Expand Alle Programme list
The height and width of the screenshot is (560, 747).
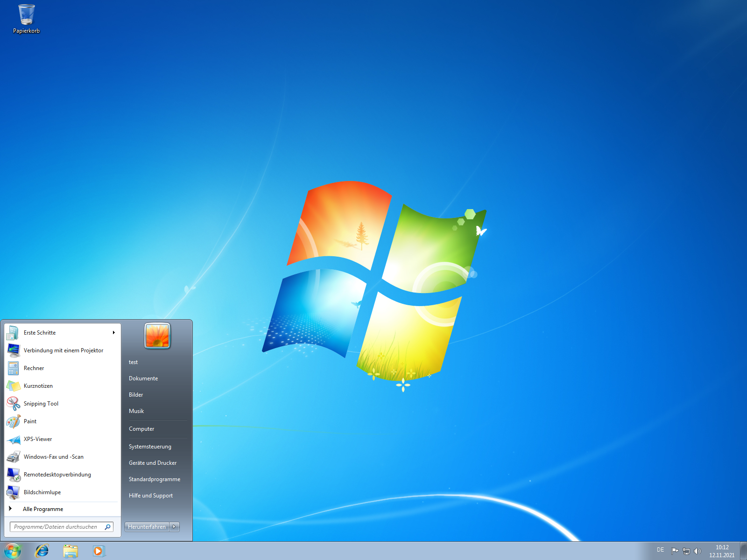coord(63,509)
